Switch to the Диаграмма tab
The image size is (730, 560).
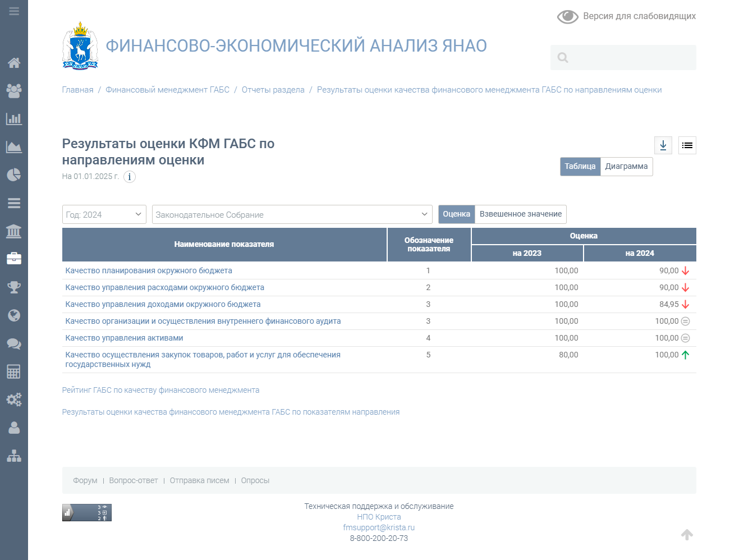626,167
